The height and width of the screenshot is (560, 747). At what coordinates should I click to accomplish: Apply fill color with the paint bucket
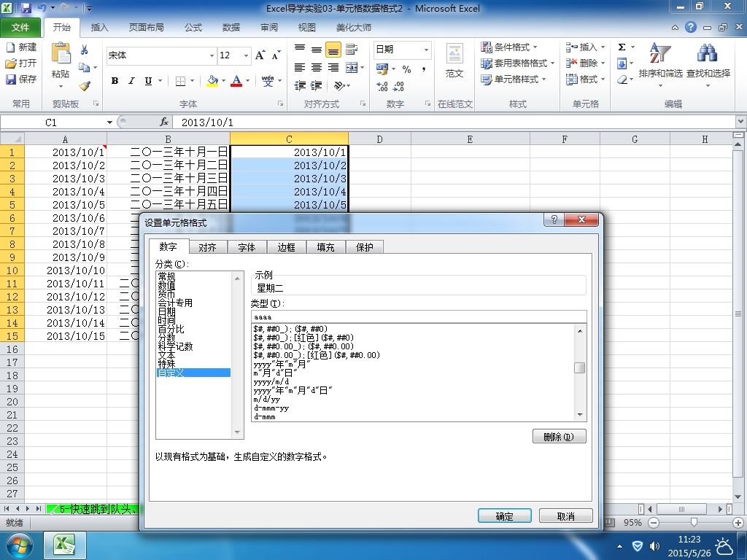click(x=212, y=81)
